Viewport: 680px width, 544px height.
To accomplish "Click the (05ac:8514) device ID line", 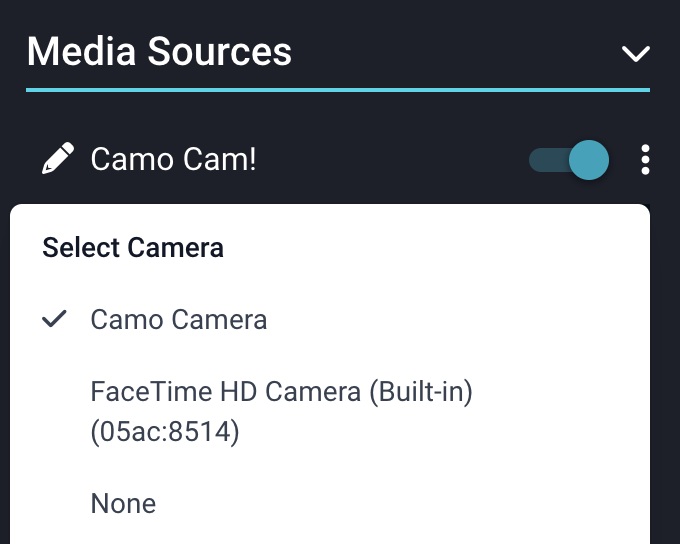I will (165, 433).
